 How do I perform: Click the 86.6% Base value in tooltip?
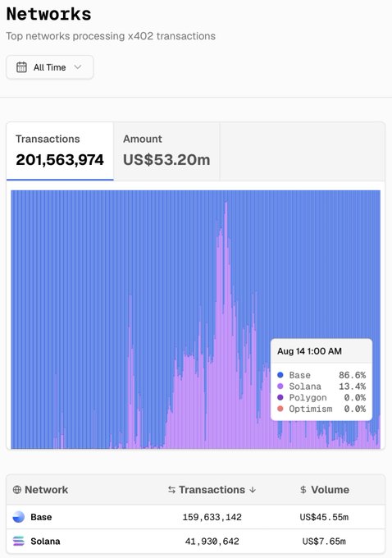pos(352,375)
